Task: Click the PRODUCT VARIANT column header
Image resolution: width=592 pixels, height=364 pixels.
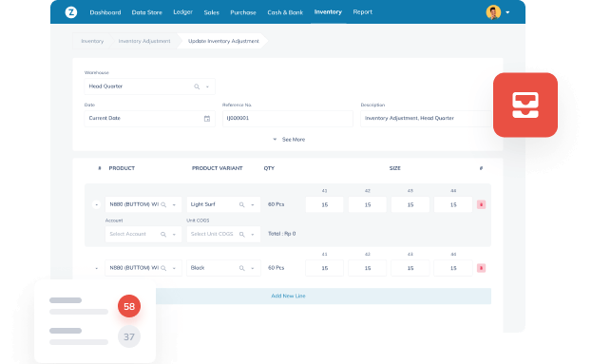Action: [x=217, y=168]
